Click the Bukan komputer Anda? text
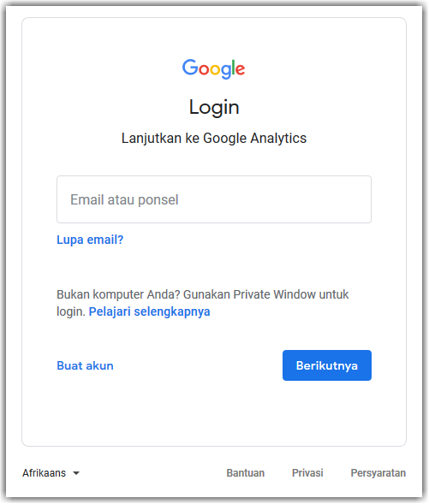Viewport: 429px width, 504px height. click(118, 294)
